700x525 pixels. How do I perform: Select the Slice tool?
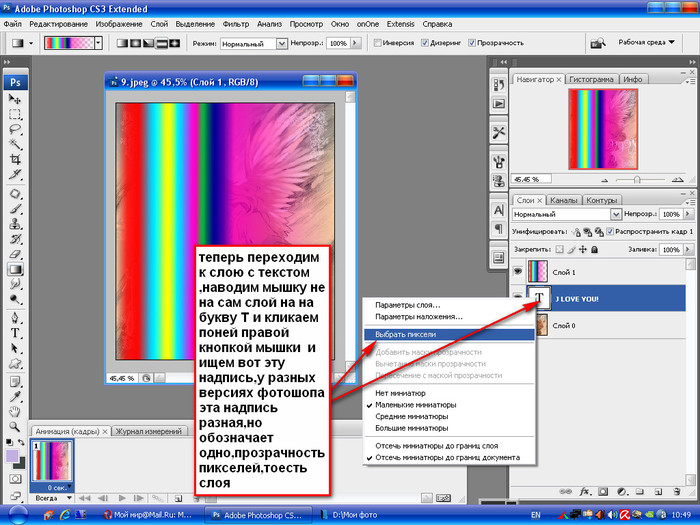(15, 174)
